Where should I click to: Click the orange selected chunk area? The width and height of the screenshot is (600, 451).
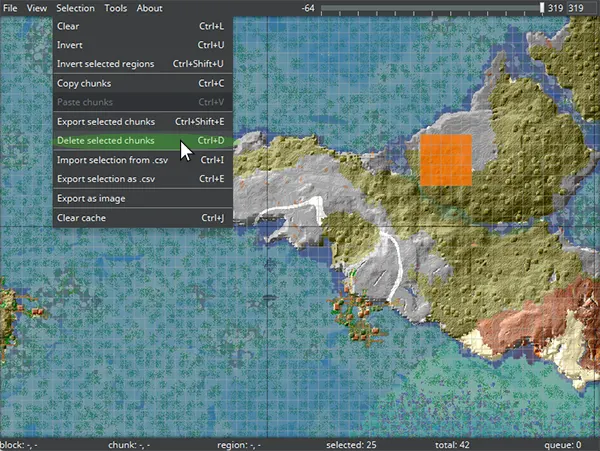[445, 160]
